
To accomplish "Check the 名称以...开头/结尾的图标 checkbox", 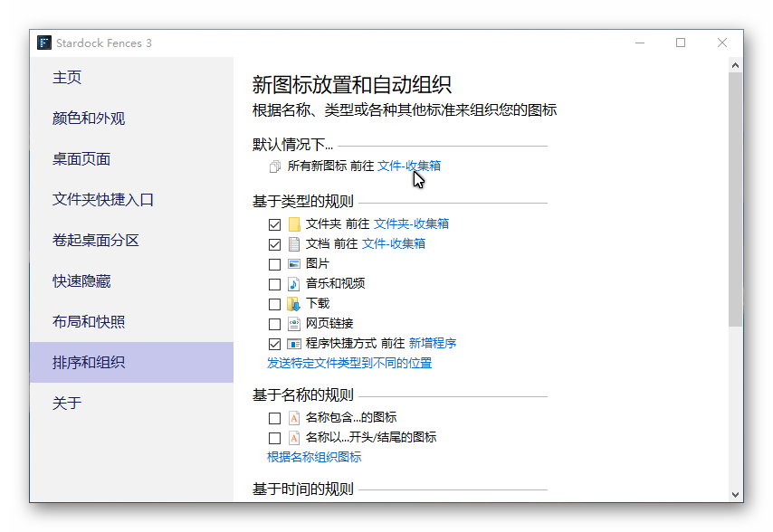I will point(274,438).
